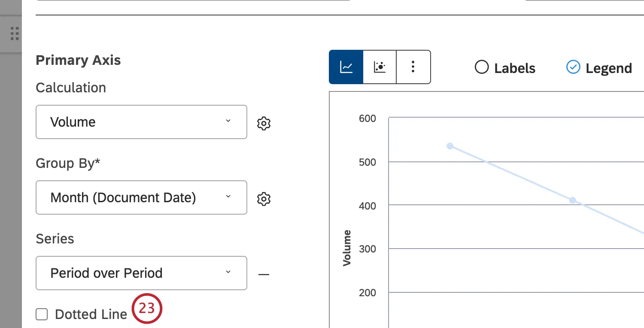This screenshot has height=328, width=644.
Task: Open settings gear next to Group By
Action: point(264,199)
